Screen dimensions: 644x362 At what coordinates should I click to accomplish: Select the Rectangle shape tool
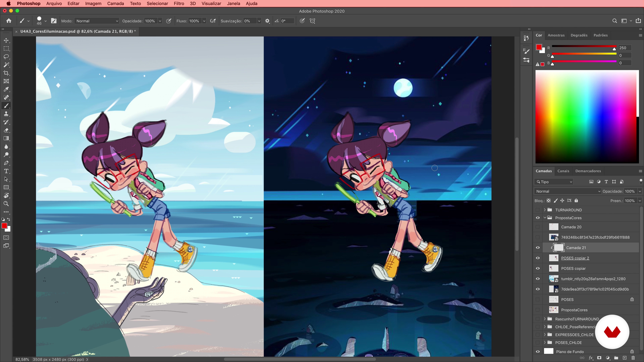(x=6, y=187)
